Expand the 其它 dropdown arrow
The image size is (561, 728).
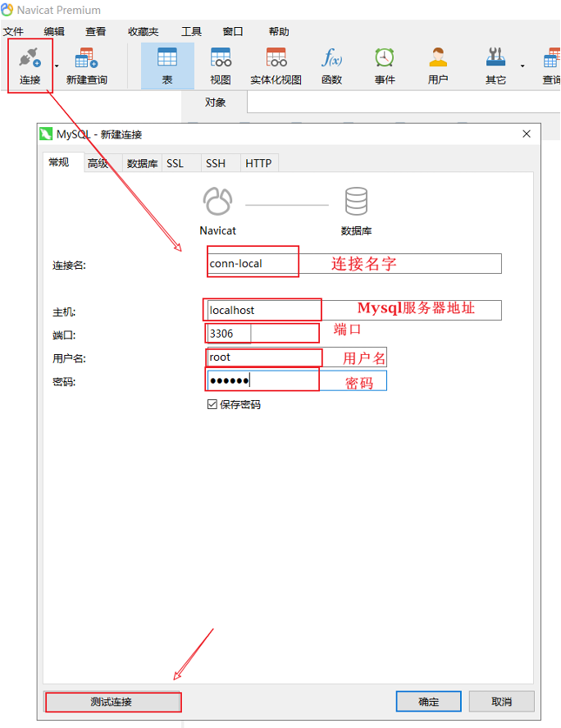(522, 66)
